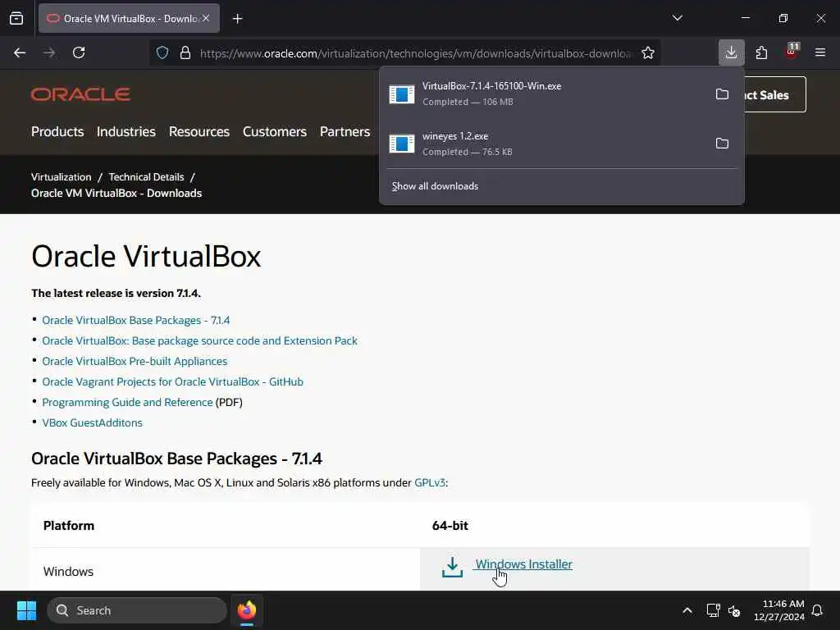Screen dimensions: 840x630
Task: Switch to Firefox in the taskbar
Action: (x=246, y=610)
